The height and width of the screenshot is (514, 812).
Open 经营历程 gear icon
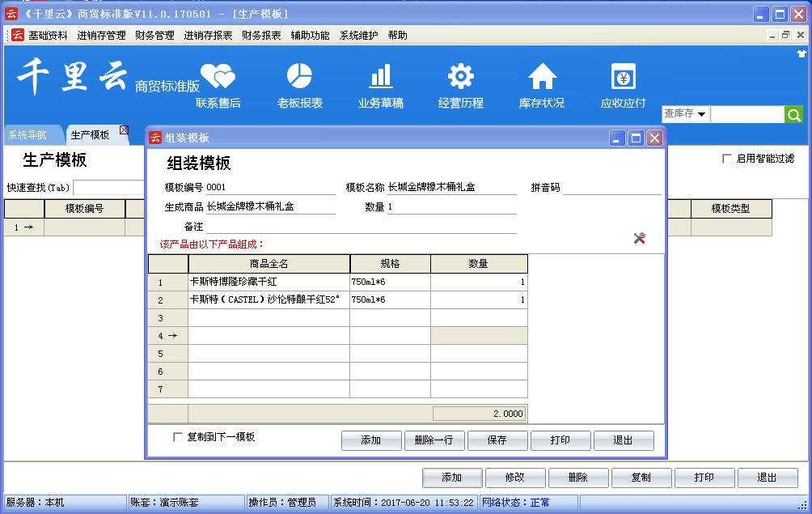(461, 77)
